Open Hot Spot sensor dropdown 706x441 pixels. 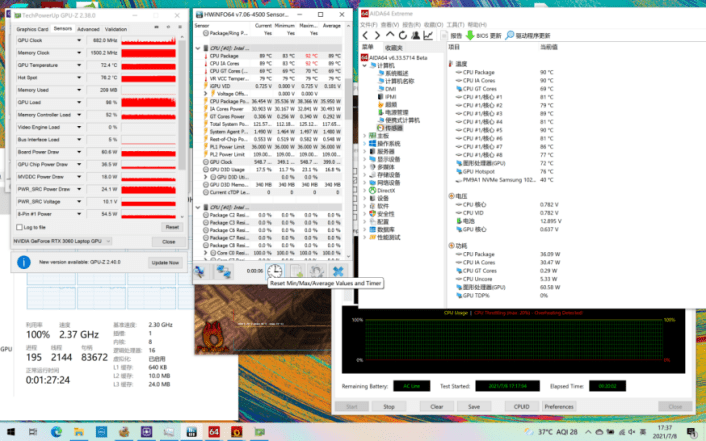coord(79,77)
